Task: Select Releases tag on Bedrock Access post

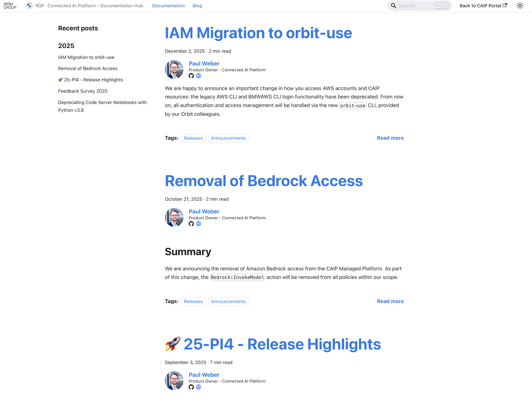Action: pyautogui.click(x=193, y=301)
